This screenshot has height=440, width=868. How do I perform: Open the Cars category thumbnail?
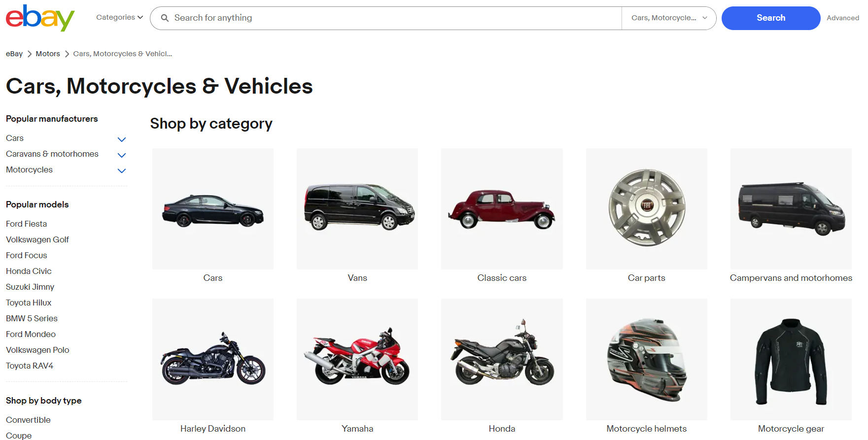tap(213, 209)
